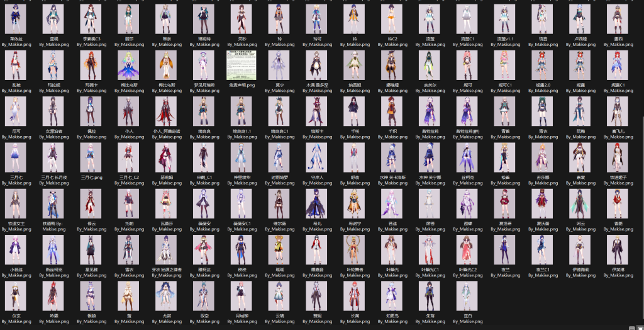644x330 pixels.
Task: Open the 免责声明.png document thumbnail
Action: 241,65
